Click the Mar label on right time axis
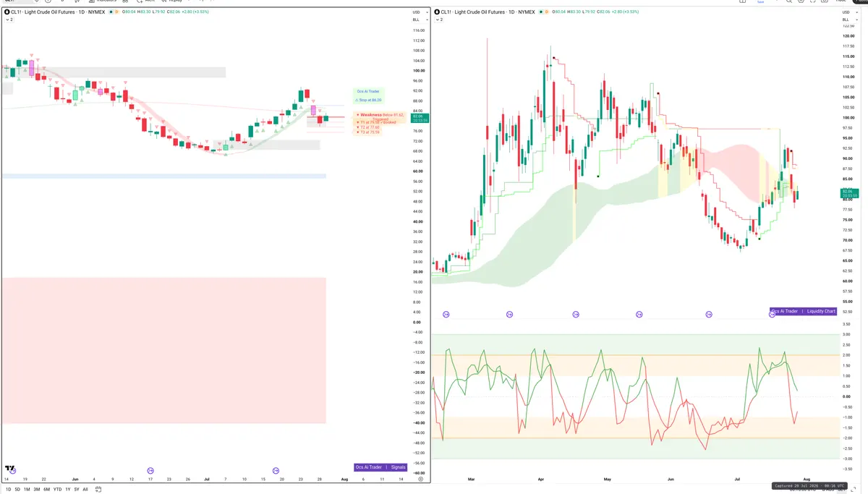 coord(472,479)
